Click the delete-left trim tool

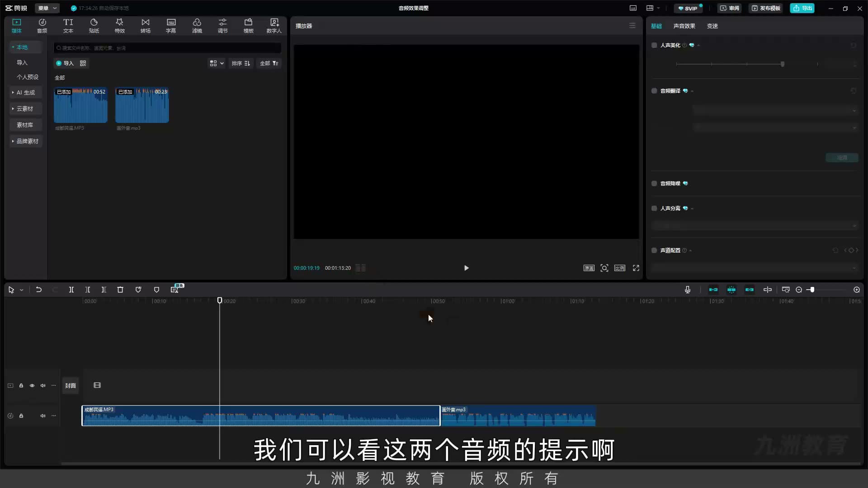point(88,290)
